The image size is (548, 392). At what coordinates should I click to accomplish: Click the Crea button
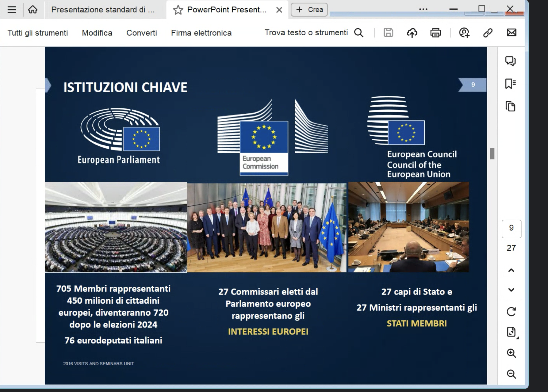(309, 10)
